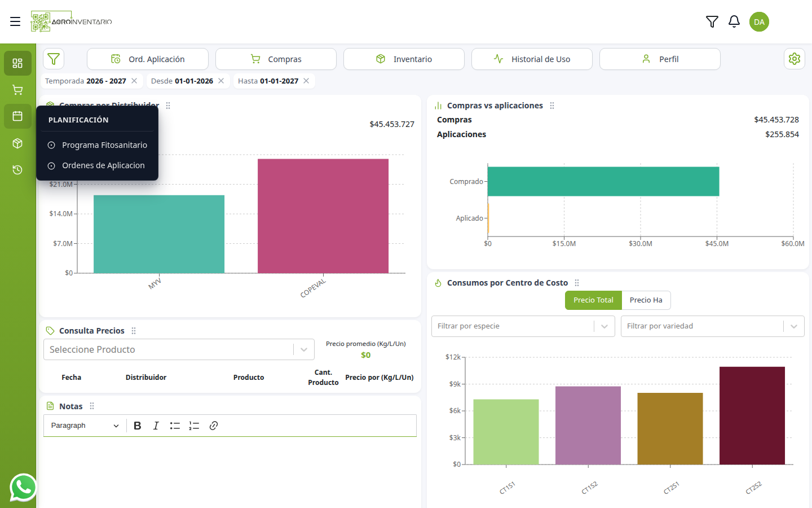This screenshot has width=812, height=508.
Task: Go to the Inventario tab
Action: point(404,59)
